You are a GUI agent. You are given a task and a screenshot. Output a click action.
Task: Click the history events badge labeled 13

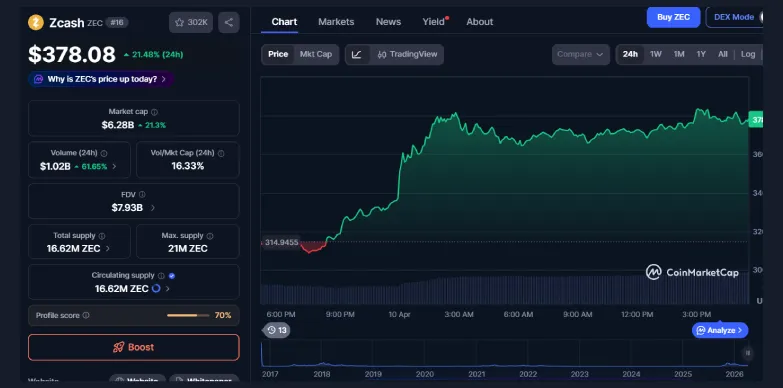click(277, 330)
